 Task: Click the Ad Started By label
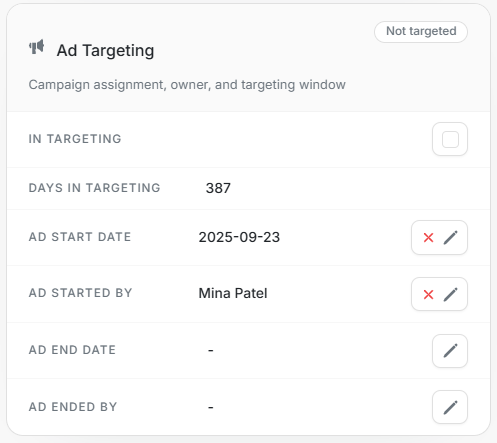pos(80,293)
